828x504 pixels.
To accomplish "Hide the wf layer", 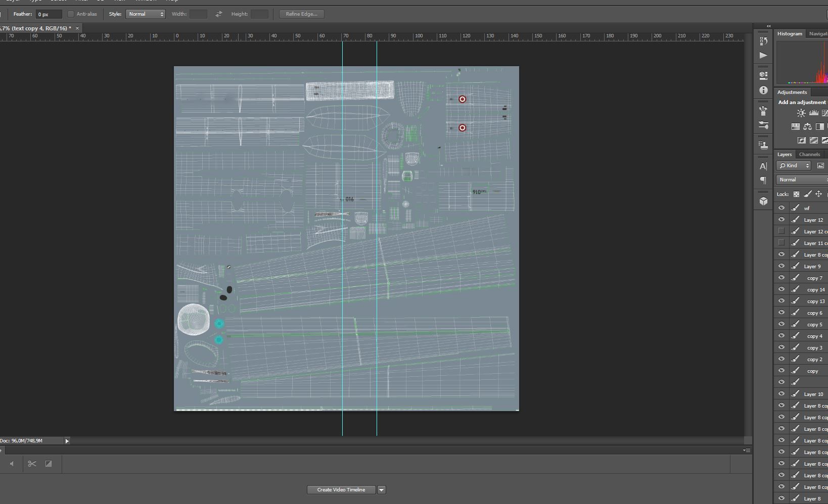I will click(x=781, y=208).
